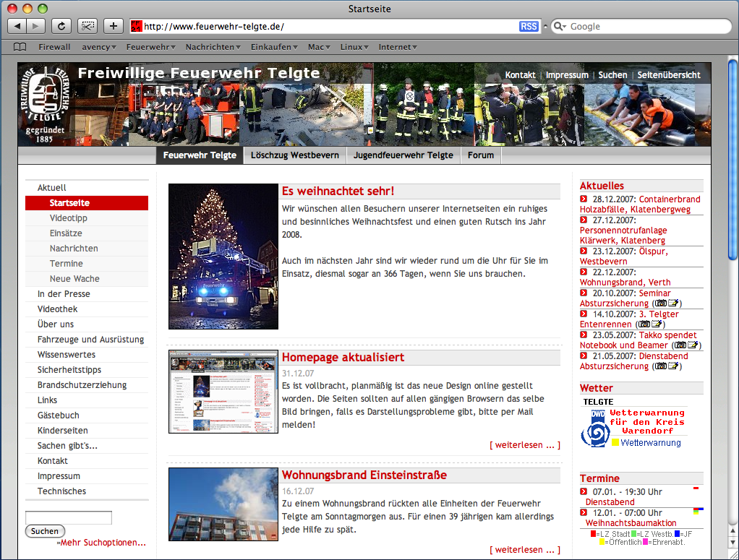Open the Wetterwarnung link
This screenshot has width=739, height=560.
(x=650, y=443)
